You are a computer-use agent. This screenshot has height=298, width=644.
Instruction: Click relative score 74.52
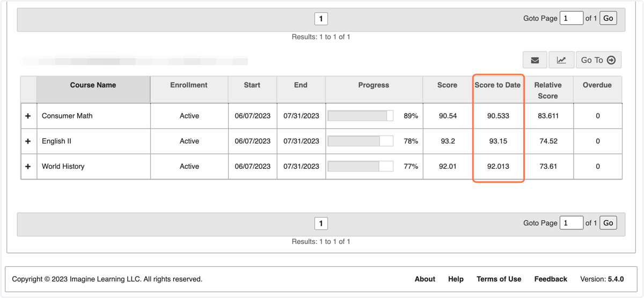click(x=548, y=141)
